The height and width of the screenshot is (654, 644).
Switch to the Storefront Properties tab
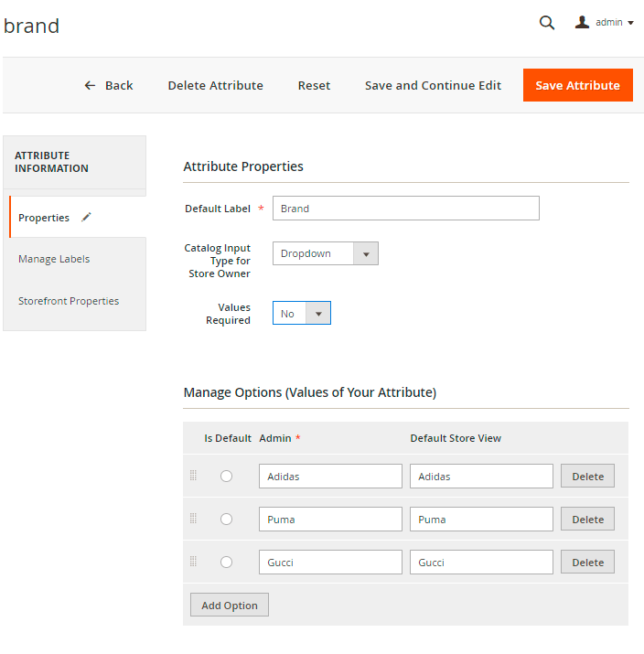(x=69, y=301)
